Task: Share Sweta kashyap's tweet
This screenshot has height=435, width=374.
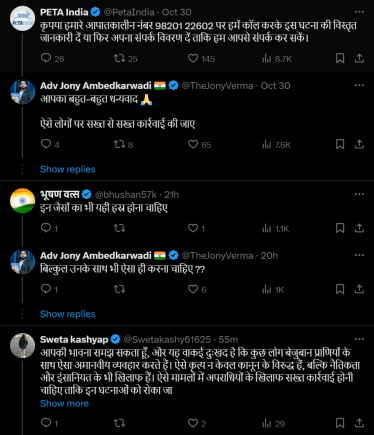Action: [359, 423]
